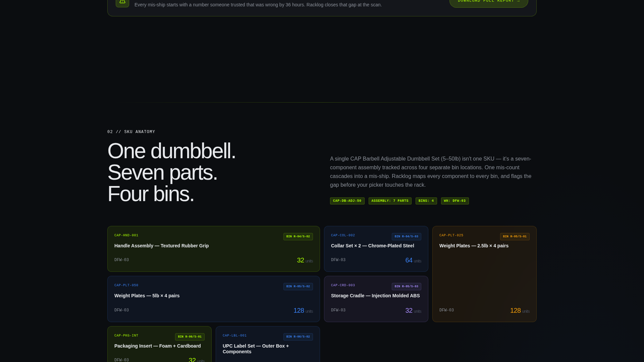Click the orange BIN R-05/S-01 badge
Image resolution: width=644 pixels, height=362 pixels.
pyautogui.click(x=515, y=237)
